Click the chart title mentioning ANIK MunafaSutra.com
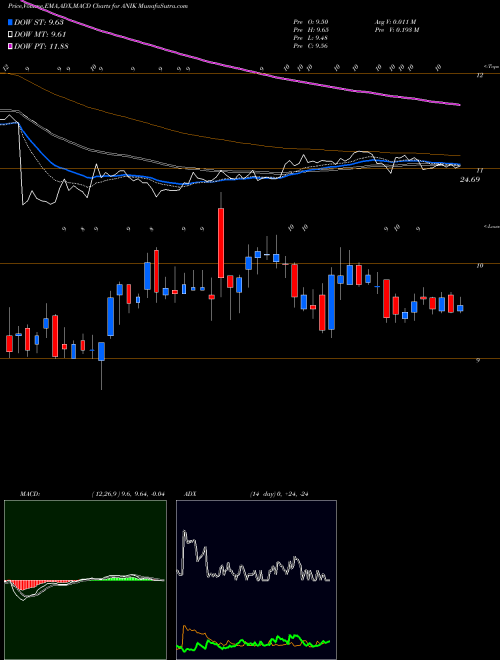The height and width of the screenshot is (660, 500). point(98,6)
